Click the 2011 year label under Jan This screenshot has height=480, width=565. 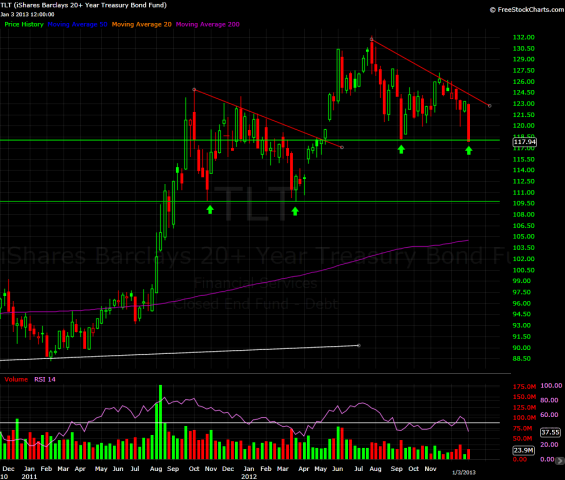point(29,476)
